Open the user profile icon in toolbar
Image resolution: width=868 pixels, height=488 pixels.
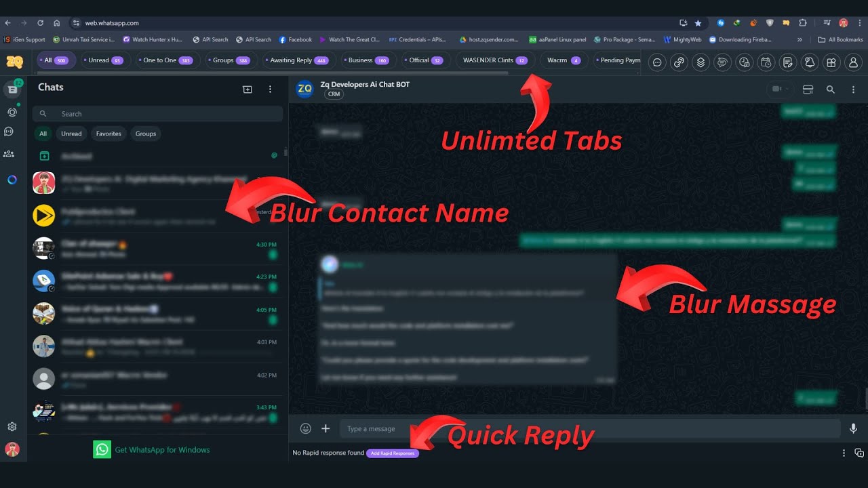[x=853, y=62]
